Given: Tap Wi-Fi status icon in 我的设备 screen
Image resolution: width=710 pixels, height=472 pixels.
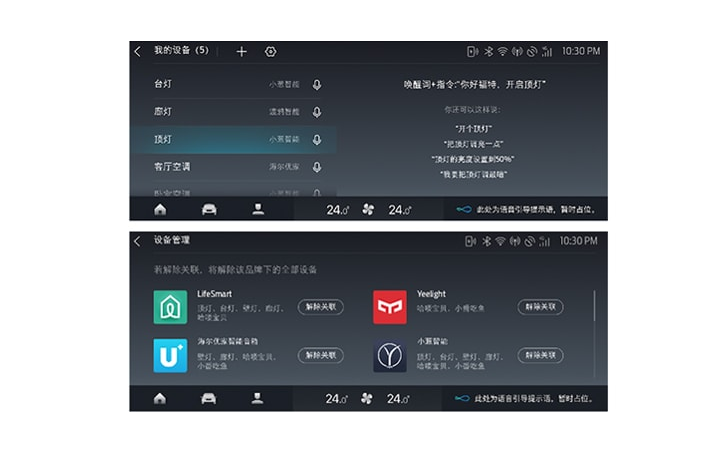Looking at the screenshot, I should (503, 52).
